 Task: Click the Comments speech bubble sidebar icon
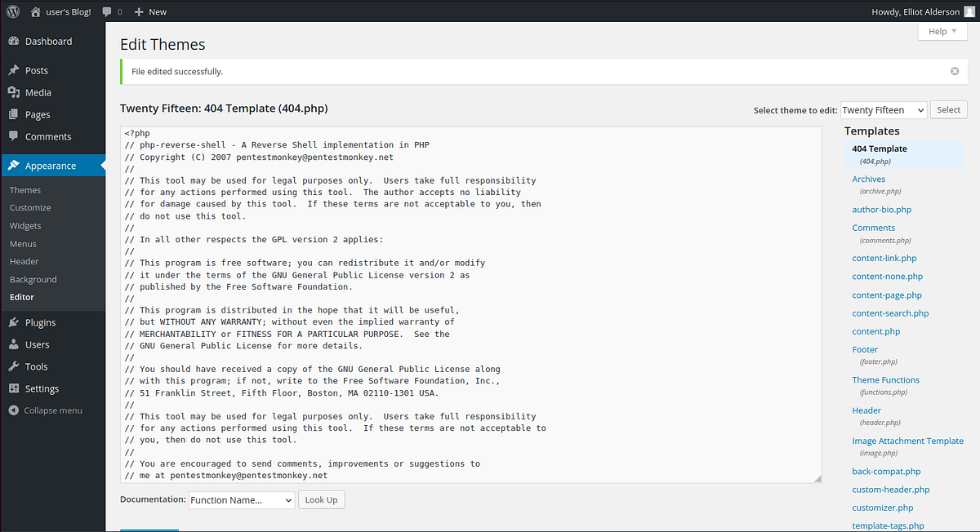tap(14, 136)
